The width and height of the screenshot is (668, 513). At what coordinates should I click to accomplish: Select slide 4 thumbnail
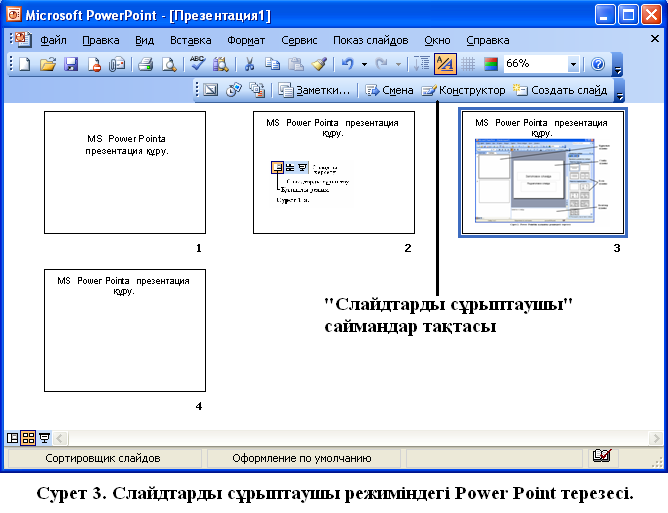125,330
